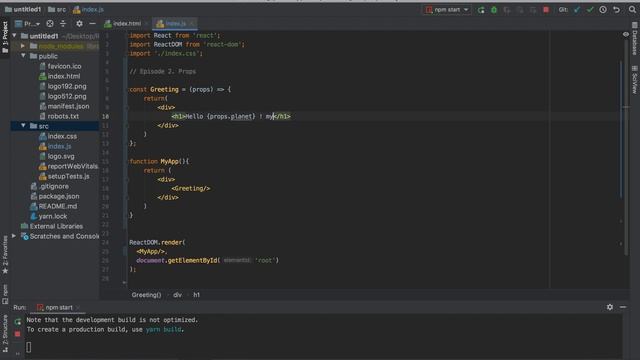Update project with blue Git checkmark
Screen dimensions: 640x360
coord(577,10)
